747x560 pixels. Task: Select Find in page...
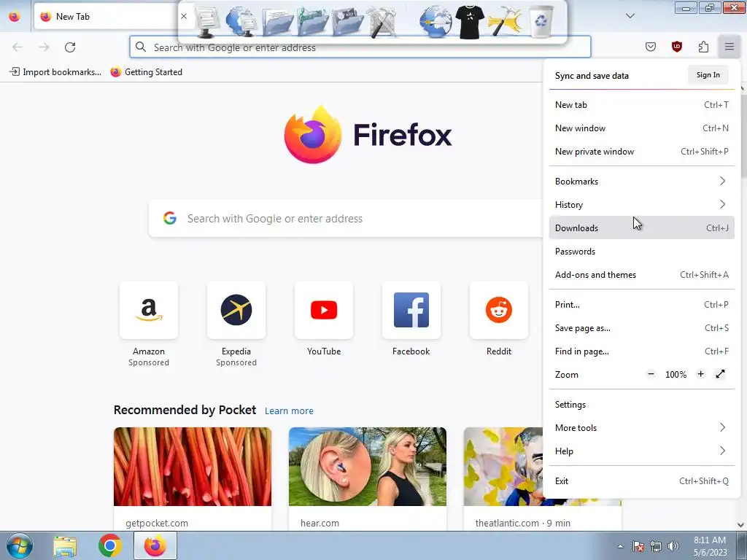(x=642, y=351)
